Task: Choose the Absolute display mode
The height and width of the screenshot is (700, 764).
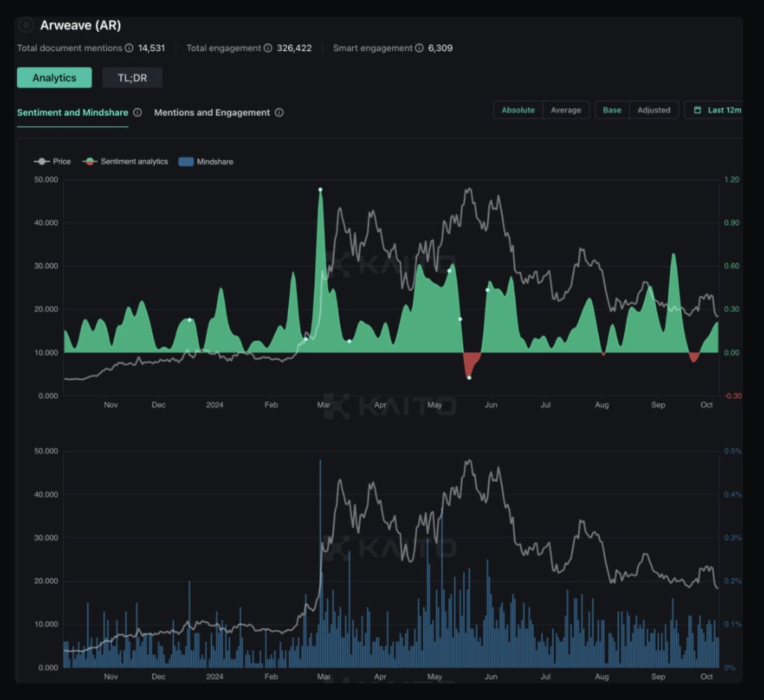Action: [518, 110]
